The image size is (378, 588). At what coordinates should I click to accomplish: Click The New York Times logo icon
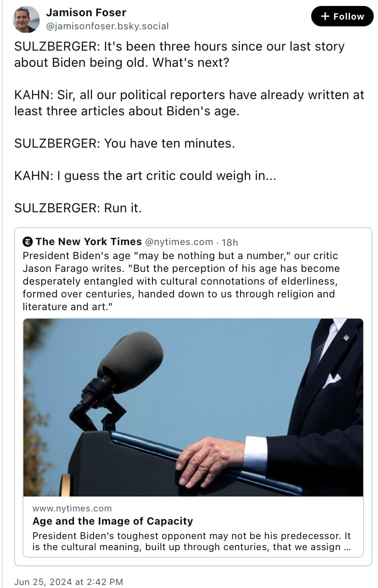click(x=28, y=242)
